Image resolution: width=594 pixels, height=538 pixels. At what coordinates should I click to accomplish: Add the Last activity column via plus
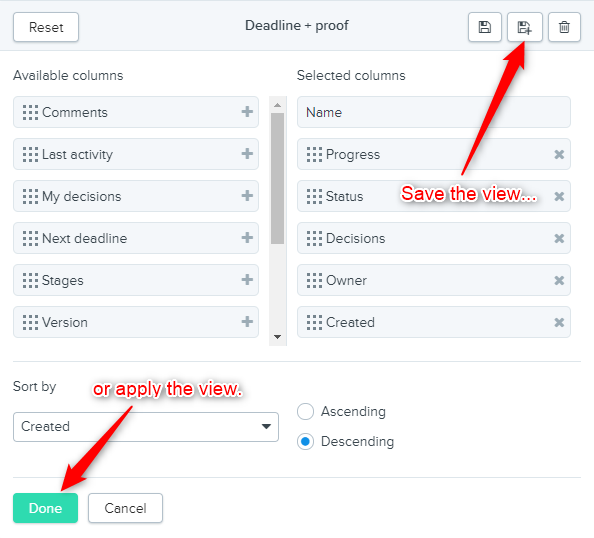tap(247, 154)
